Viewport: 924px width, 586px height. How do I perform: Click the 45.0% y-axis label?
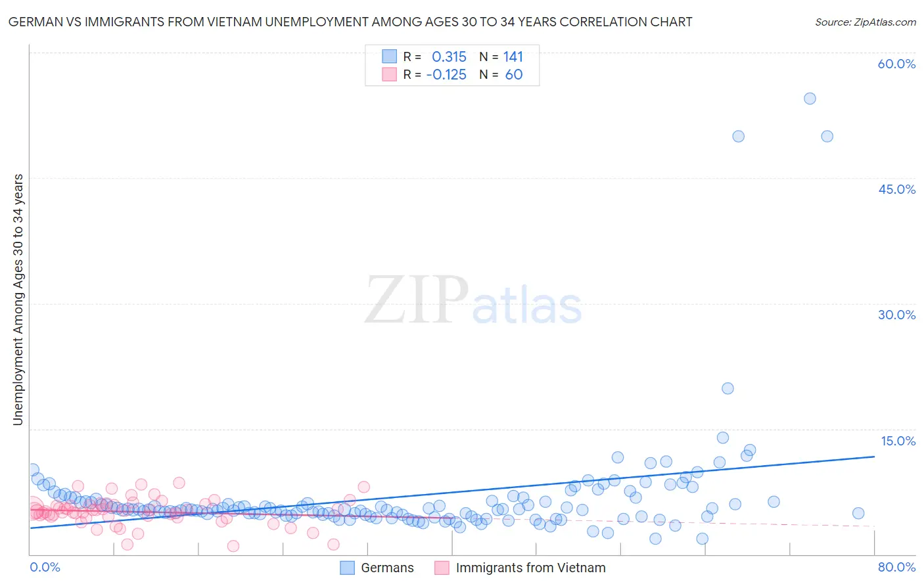[x=896, y=189]
